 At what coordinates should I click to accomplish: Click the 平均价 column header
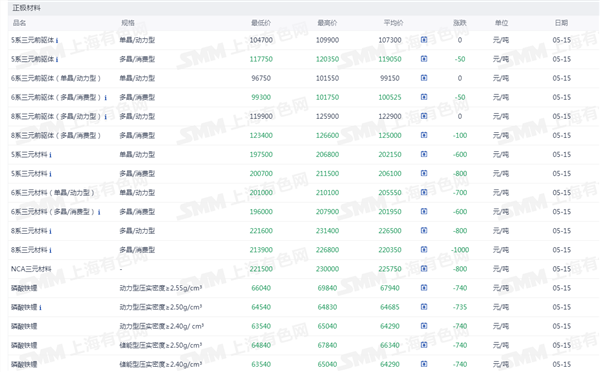pos(393,23)
